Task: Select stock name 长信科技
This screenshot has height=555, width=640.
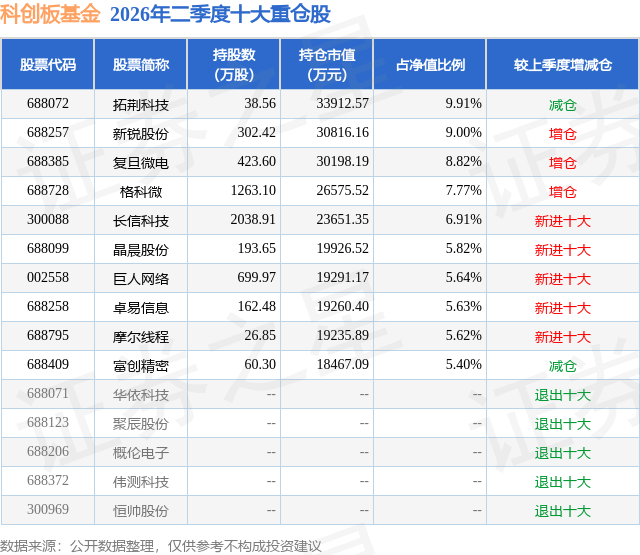Action: point(141,221)
